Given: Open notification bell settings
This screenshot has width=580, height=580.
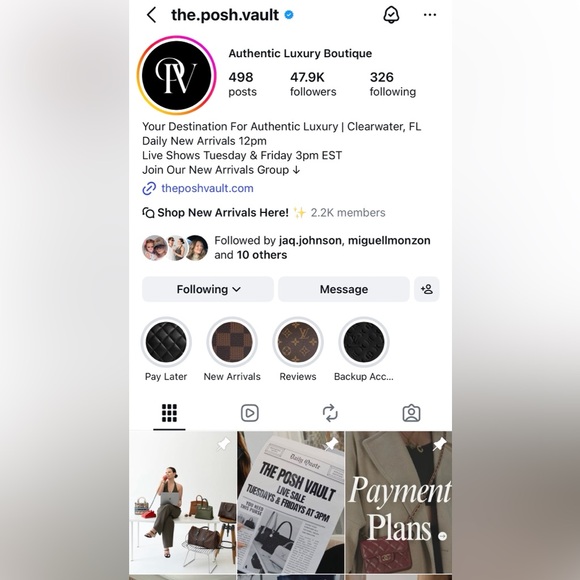Looking at the screenshot, I should point(391,15).
